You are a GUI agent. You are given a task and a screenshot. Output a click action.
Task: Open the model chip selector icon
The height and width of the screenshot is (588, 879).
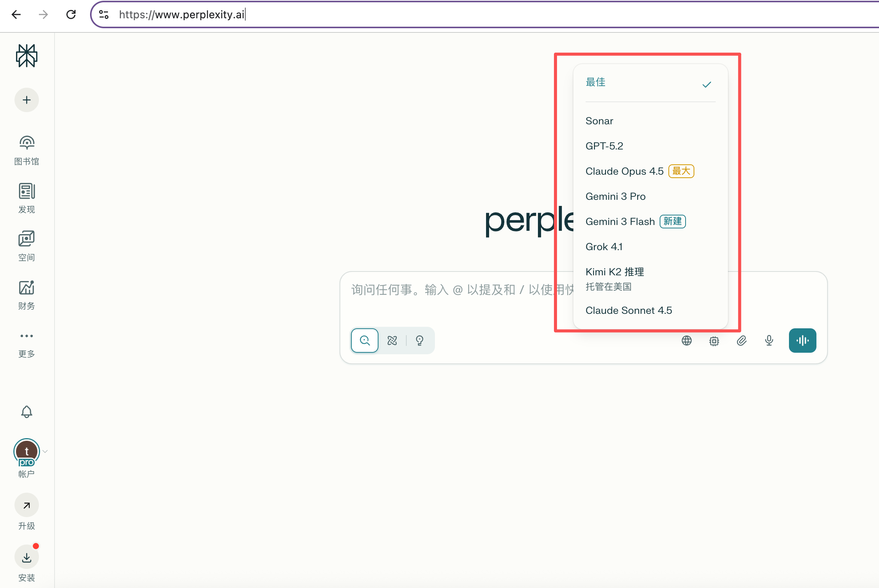click(x=714, y=341)
